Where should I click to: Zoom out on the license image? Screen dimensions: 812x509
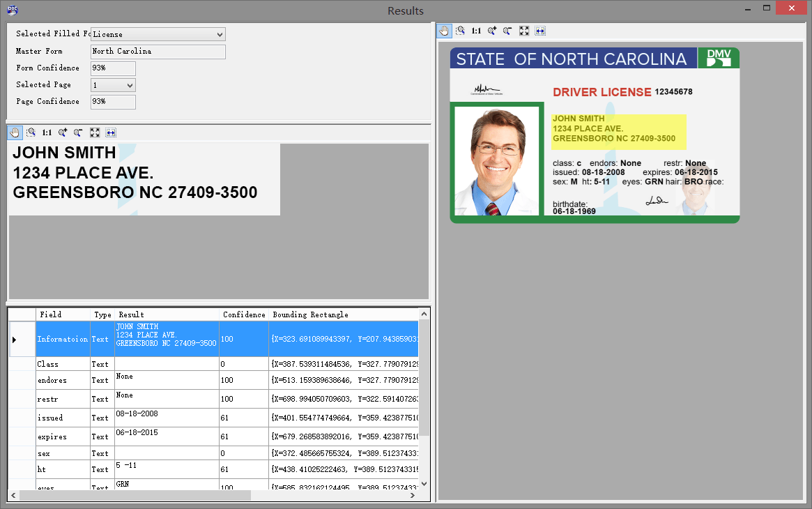[507, 31]
